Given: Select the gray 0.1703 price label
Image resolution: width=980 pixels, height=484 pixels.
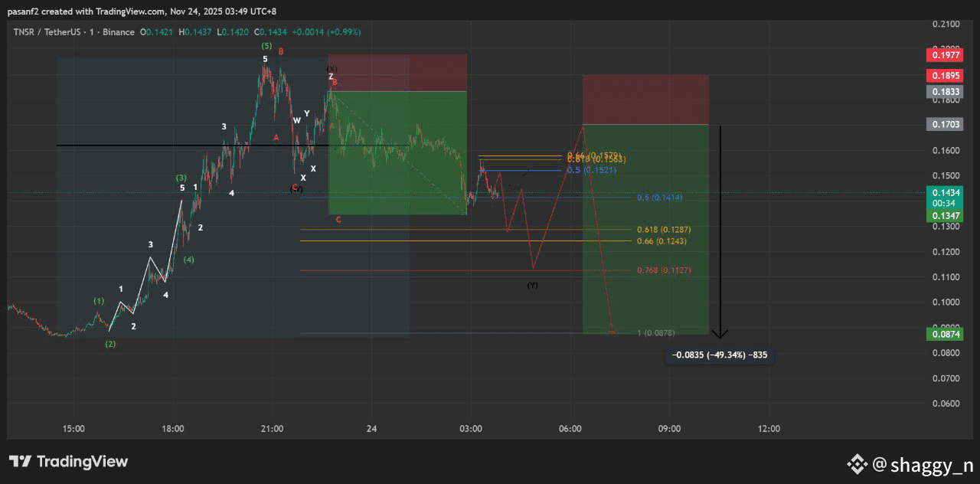Looking at the screenshot, I should pyautogui.click(x=946, y=124).
